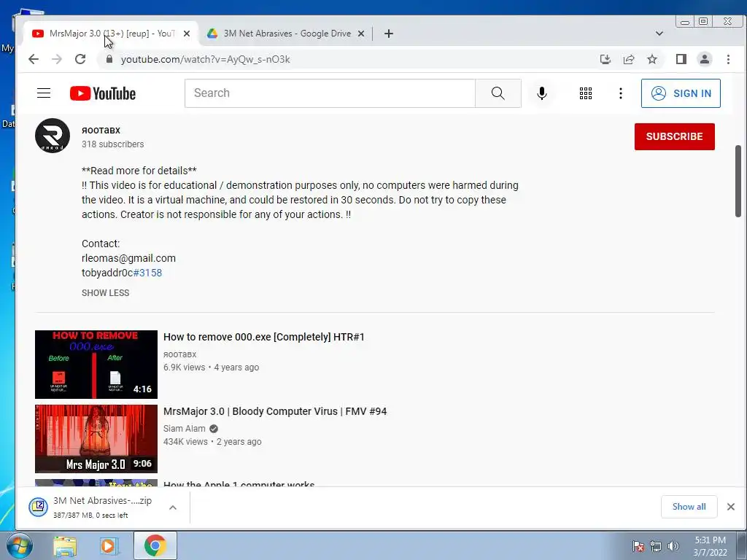Open YouTube hamburger guide menu
Viewport: 747px width, 560px height.
pos(44,93)
